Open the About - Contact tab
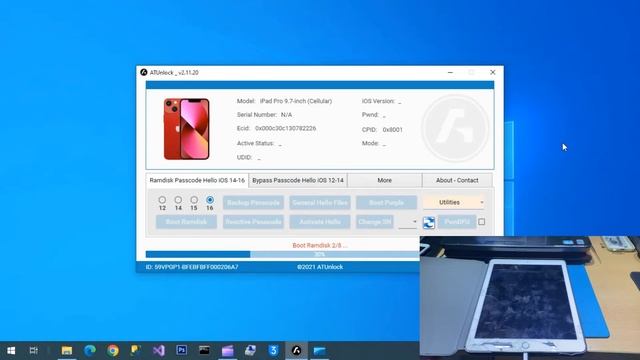This screenshot has width=640, height=360. pos(457,180)
